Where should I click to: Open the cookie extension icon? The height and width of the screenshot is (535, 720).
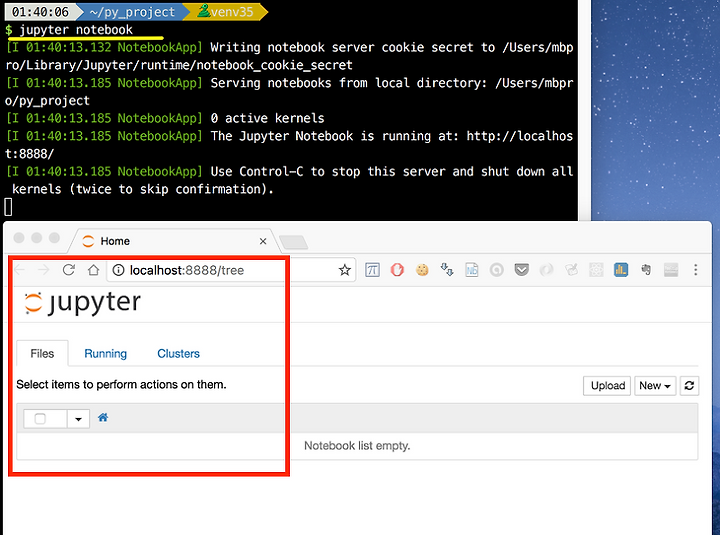[422, 270]
